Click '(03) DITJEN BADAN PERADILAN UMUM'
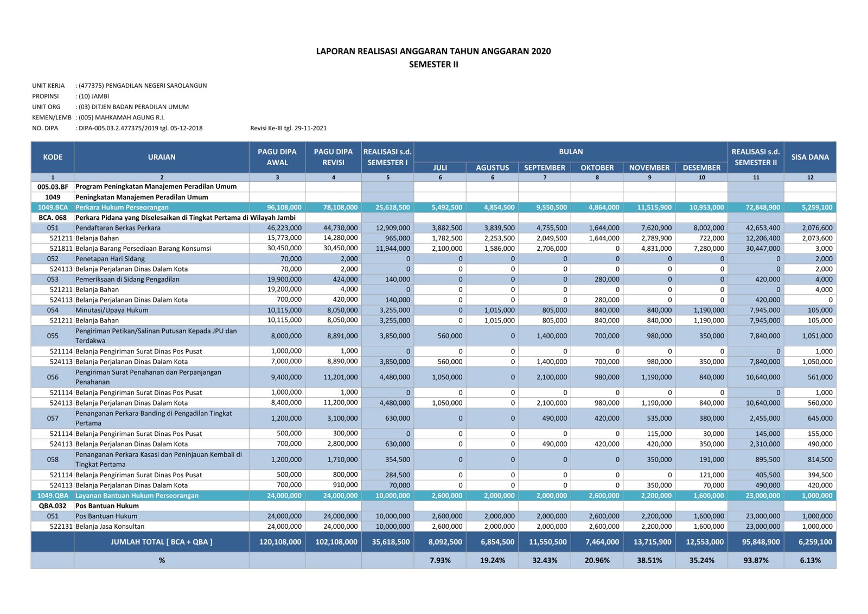Screen dimensions: 868x614 point(133,107)
